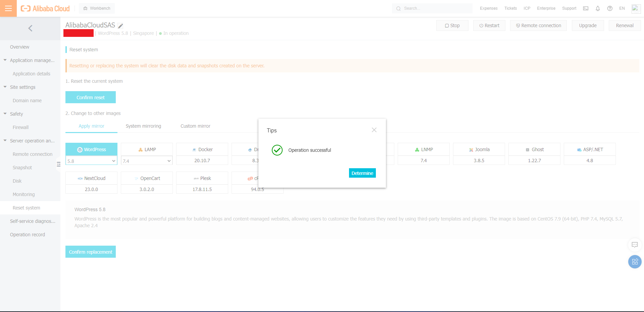Open Disk in the sidebar
This screenshot has height=312, width=644.
coord(30,181)
